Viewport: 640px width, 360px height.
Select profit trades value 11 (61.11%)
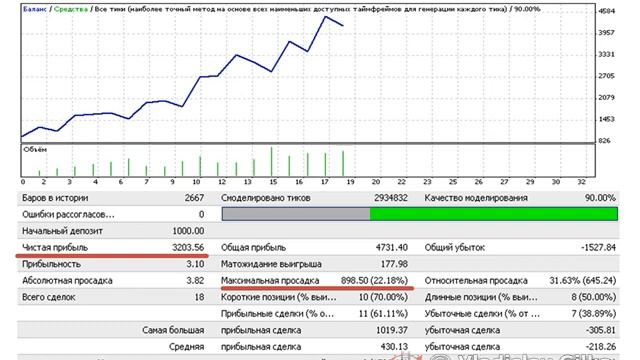tap(383, 314)
